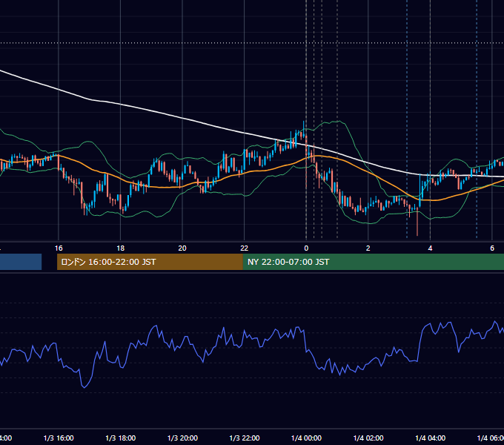
Task: Click the 1/4 00:00 time label
Action: pyautogui.click(x=306, y=438)
